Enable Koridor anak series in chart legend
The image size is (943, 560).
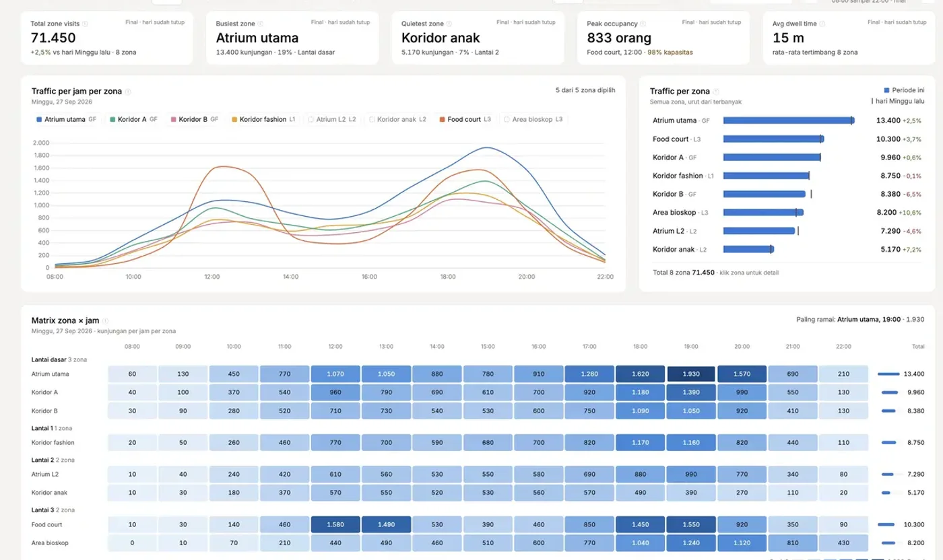coord(398,119)
